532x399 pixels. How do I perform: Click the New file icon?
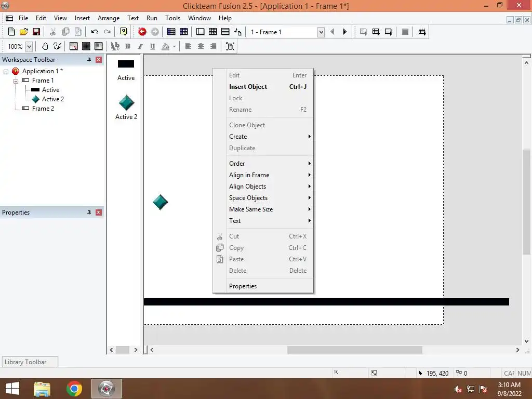point(11,32)
